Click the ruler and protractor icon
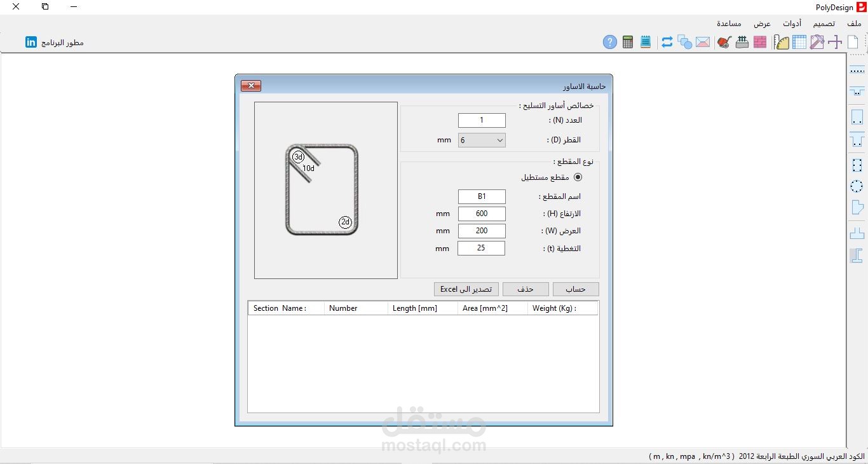The image size is (868, 464). click(782, 43)
